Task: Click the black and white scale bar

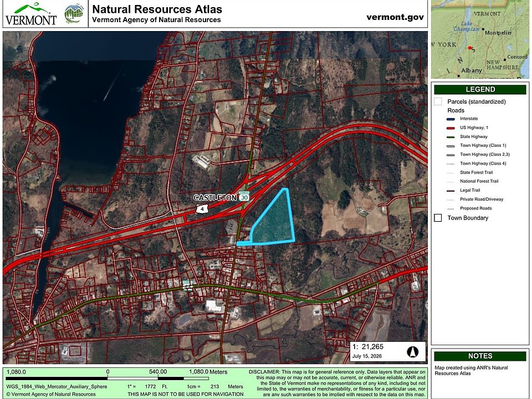Action: pos(107,378)
